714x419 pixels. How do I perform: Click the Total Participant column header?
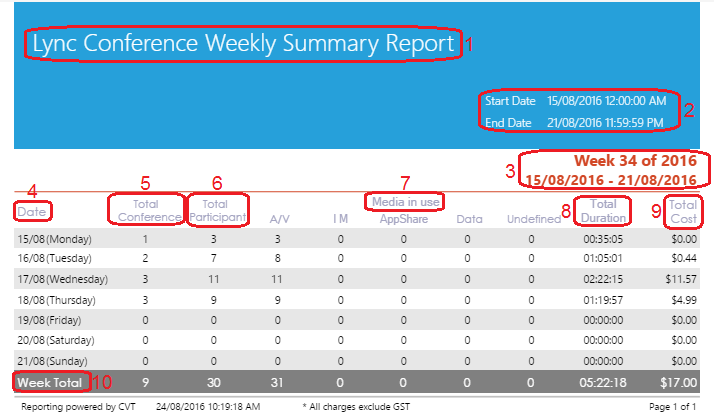tap(218, 210)
